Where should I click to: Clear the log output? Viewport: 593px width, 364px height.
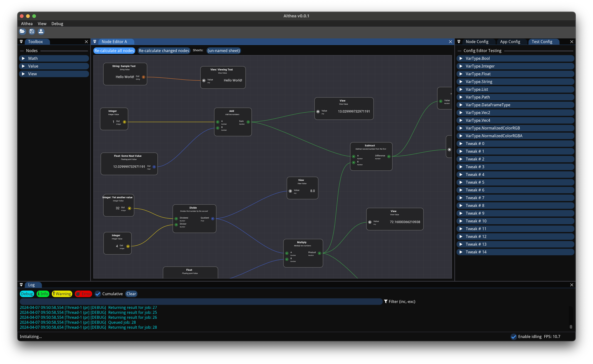point(131,294)
